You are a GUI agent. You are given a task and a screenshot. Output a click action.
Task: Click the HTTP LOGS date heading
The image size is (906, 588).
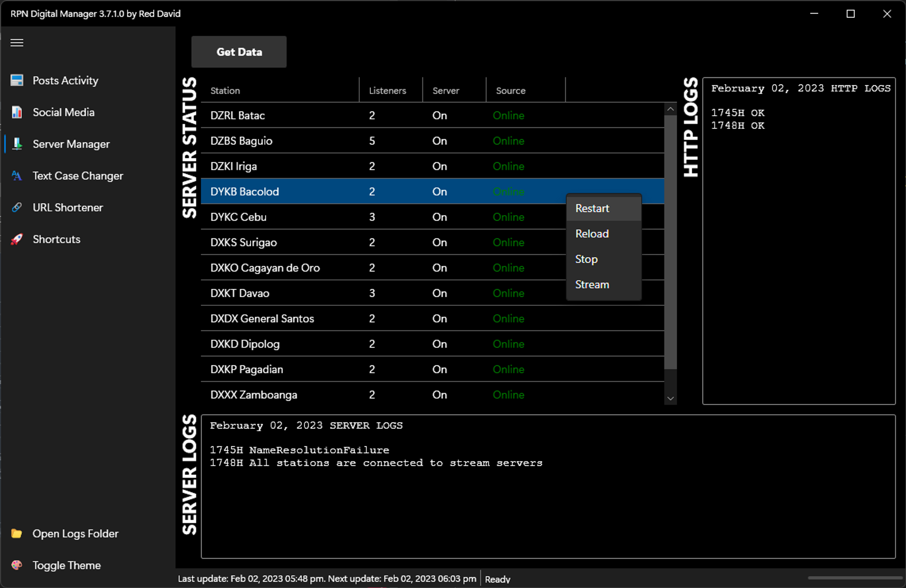click(801, 88)
